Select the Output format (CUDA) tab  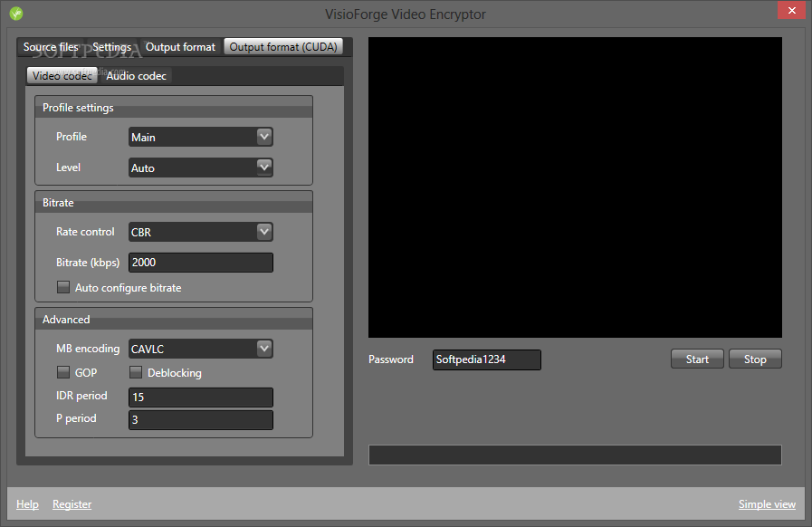coord(283,47)
